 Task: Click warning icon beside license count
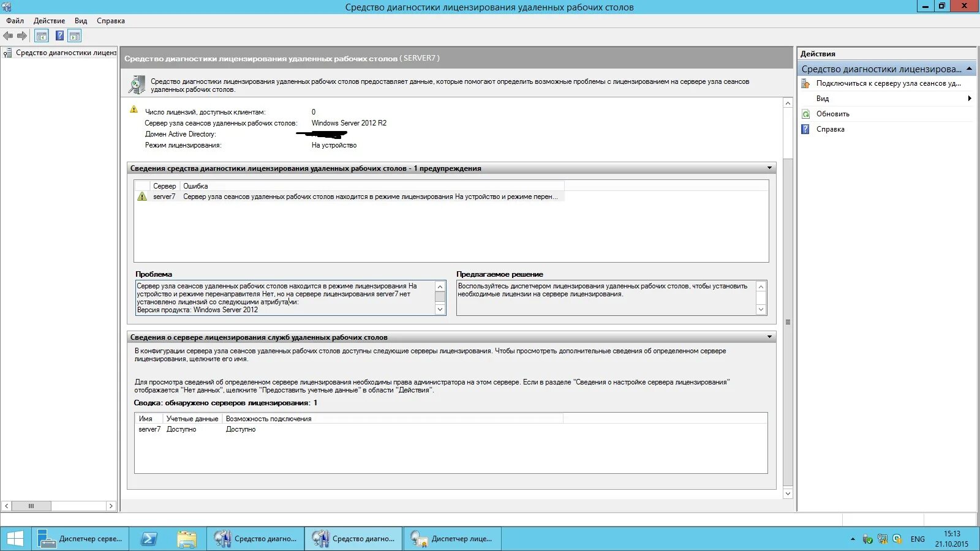coord(134,110)
